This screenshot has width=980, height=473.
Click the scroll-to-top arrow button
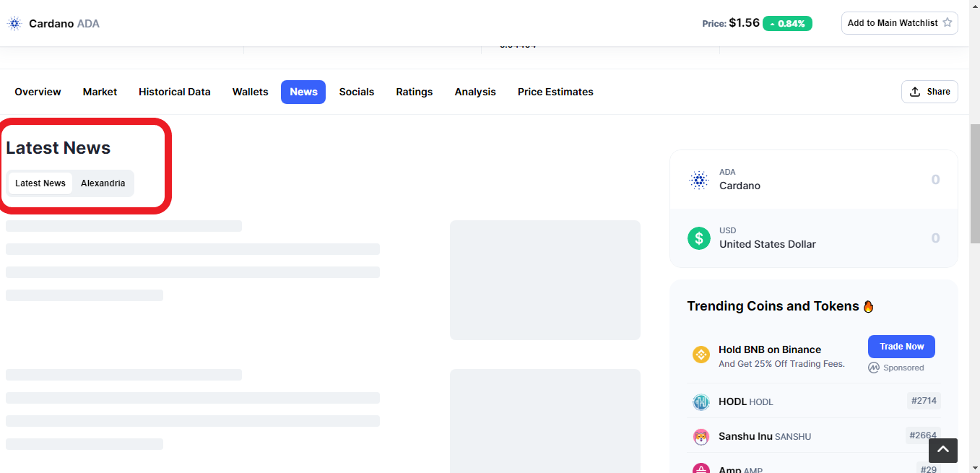943,451
